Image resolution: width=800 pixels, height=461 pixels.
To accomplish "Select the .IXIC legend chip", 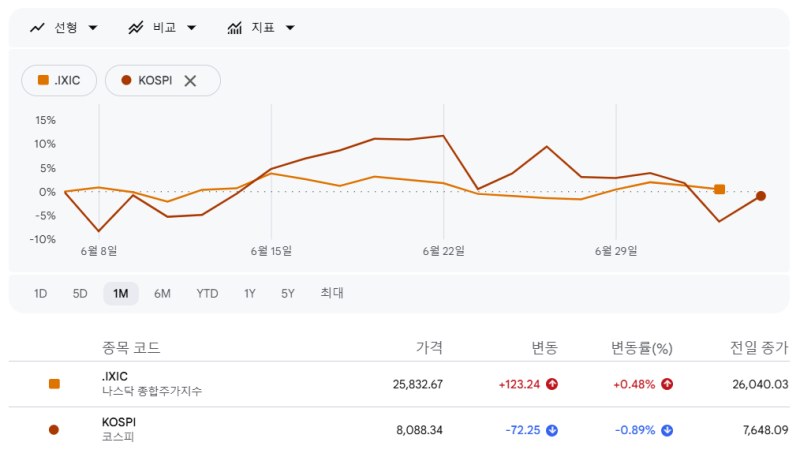I will click(x=59, y=81).
